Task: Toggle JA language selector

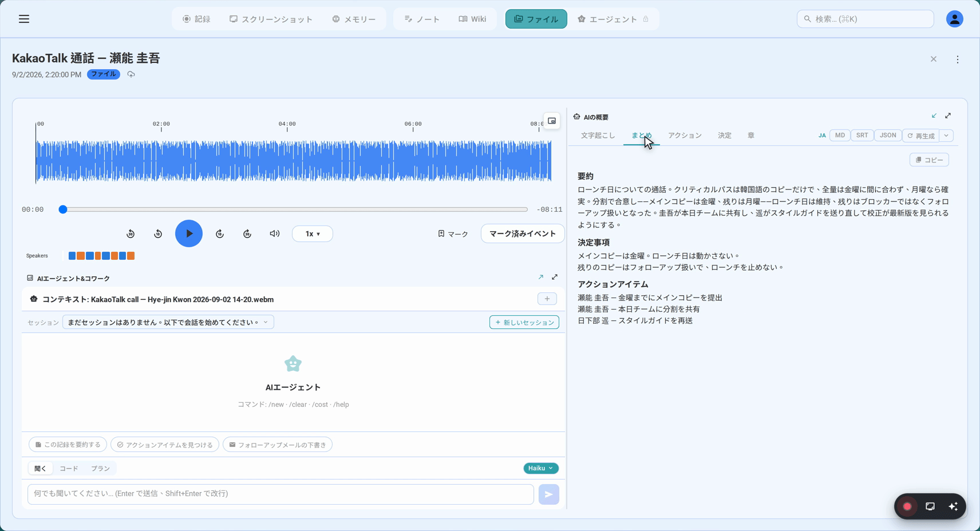Action: coord(822,136)
